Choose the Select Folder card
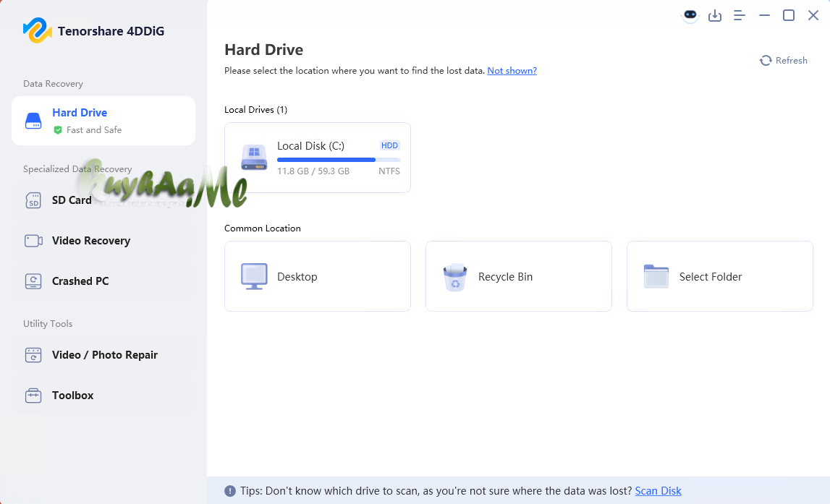The height and width of the screenshot is (504, 830). click(720, 276)
